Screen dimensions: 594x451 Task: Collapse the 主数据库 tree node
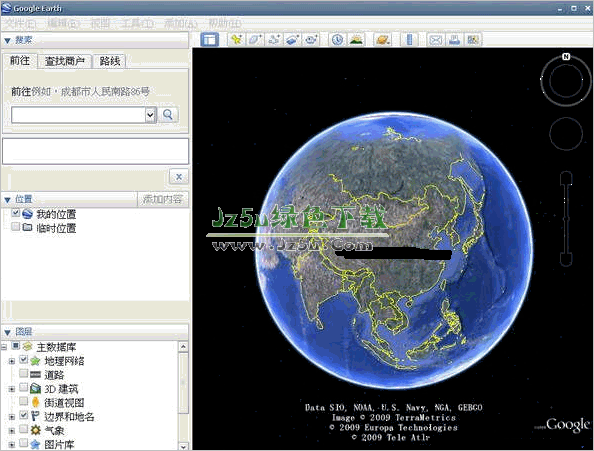click(4, 347)
